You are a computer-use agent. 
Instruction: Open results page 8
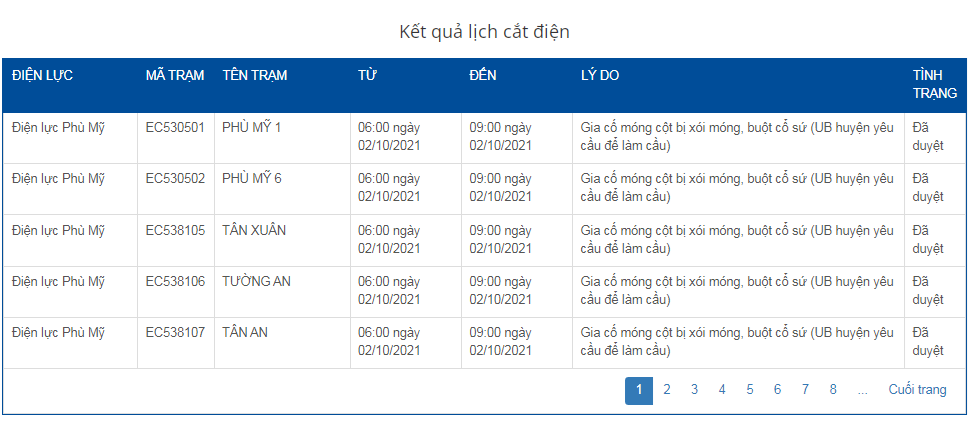pyautogui.click(x=833, y=390)
